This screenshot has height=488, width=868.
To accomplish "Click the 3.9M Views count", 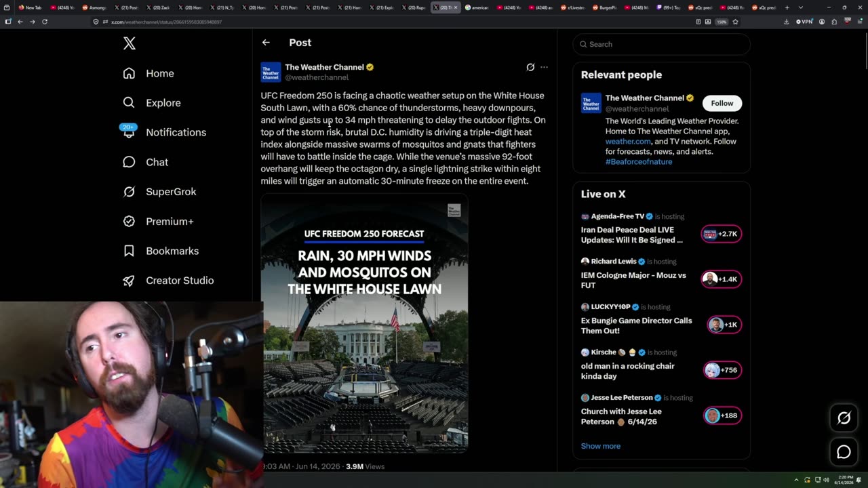I will pyautogui.click(x=365, y=466).
